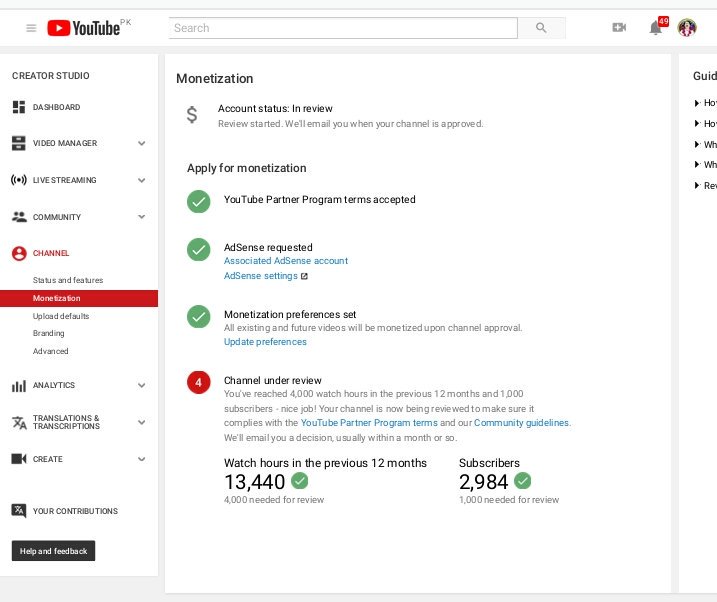The image size is (717, 602).
Task: Click the Creator Studio heading
Action: [x=51, y=75]
